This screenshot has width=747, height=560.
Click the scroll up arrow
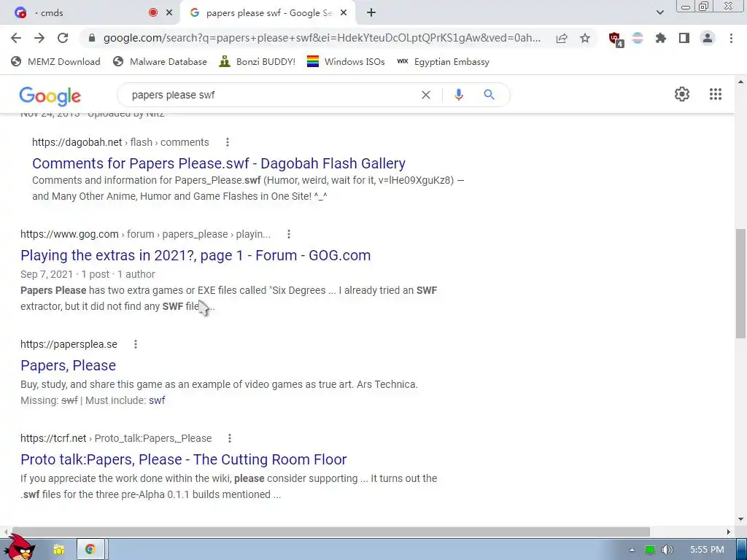pos(740,82)
